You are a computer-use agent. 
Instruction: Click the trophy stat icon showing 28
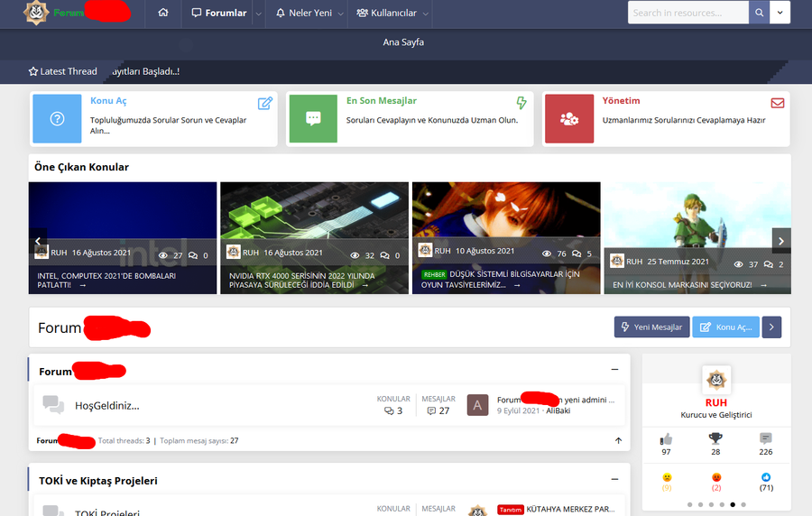pyautogui.click(x=715, y=438)
